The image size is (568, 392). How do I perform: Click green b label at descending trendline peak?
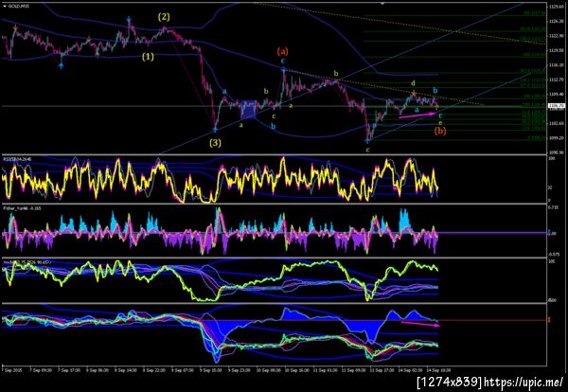pos(336,74)
